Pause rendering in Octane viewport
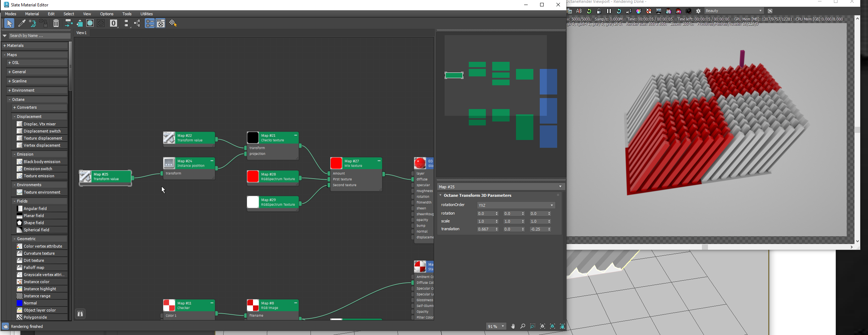The image size is (868, 335). point(609,11)
